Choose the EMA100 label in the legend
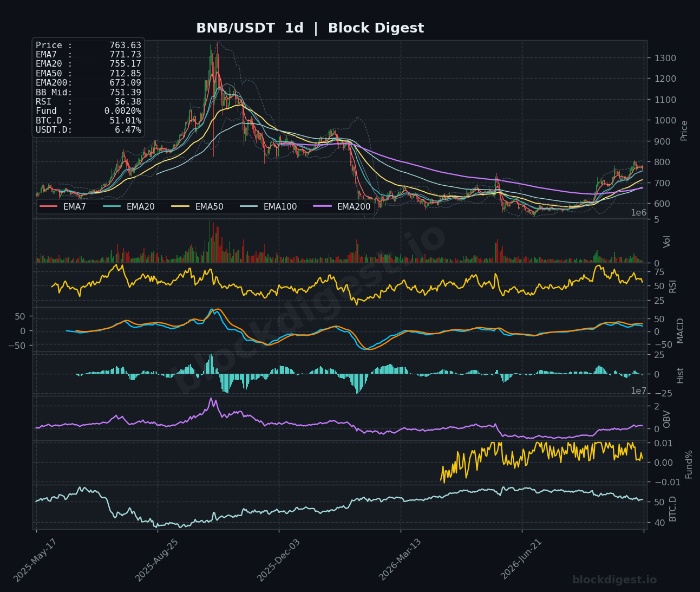This screenshot has height=592, width=700. coord(280,206)
